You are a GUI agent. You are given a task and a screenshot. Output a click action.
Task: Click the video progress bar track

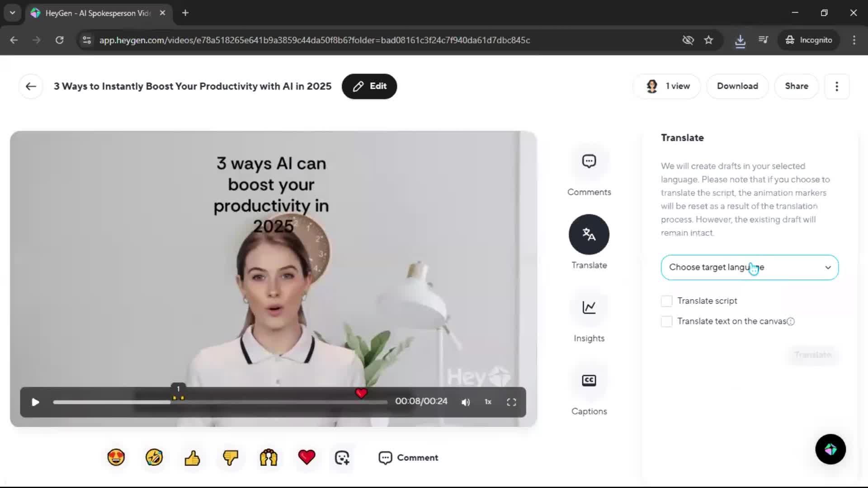tap(271, 402)
